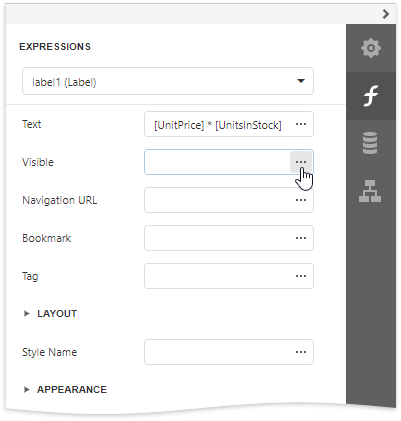
Task: Open expression editor for Text property
Action: tap(301, 124)
